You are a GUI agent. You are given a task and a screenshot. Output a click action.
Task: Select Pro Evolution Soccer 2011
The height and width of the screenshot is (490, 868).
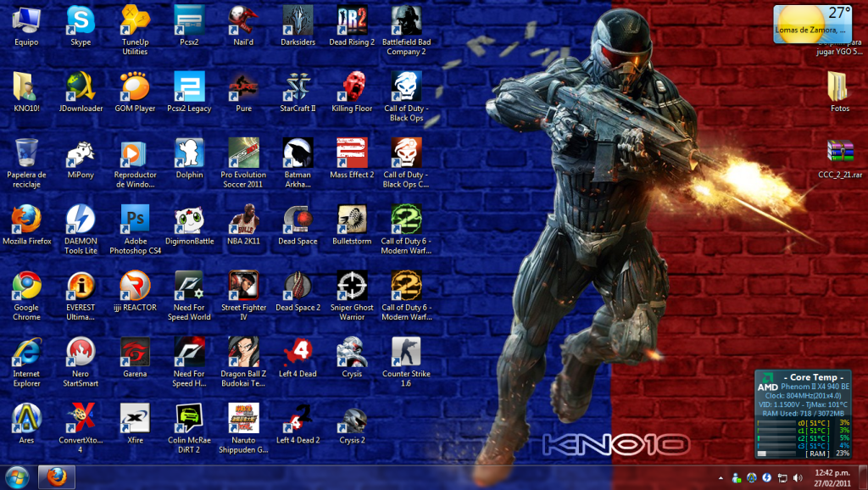243,164
